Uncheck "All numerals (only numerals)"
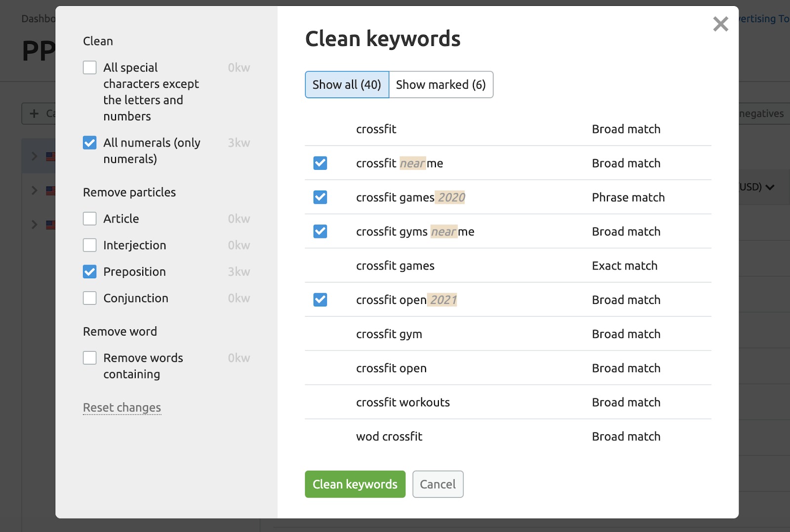 89,143
